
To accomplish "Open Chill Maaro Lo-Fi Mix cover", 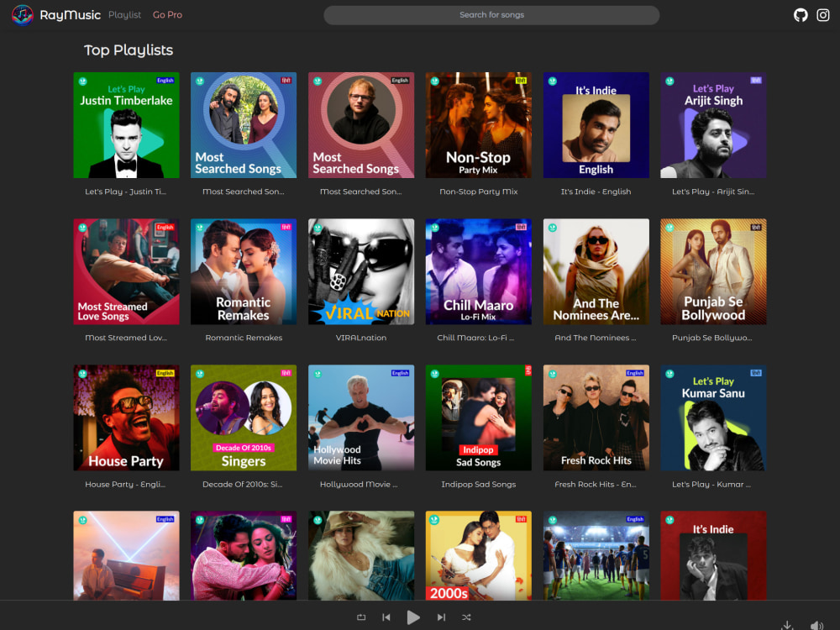I will pyautogui.click(x=479, y=271).
